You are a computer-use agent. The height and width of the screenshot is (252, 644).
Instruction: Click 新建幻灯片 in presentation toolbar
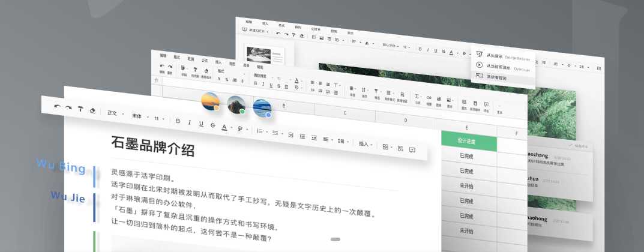255,31
